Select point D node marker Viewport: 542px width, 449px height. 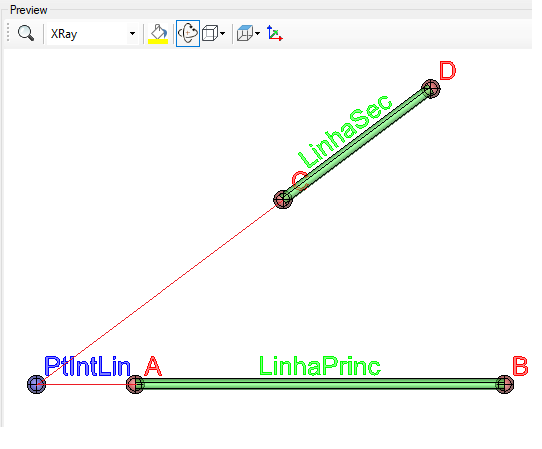coord(431,88)
